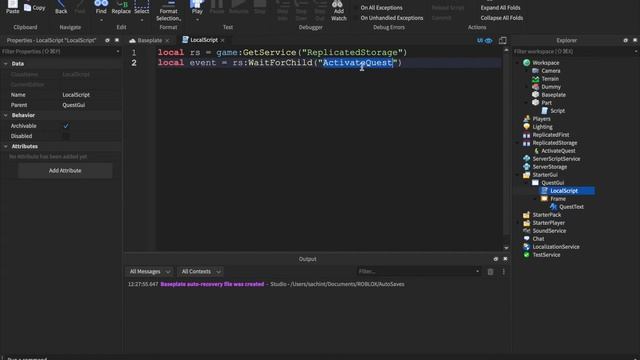640x360 pixels.
Task: Click Collapse All Folds
Action: [502, 18]
